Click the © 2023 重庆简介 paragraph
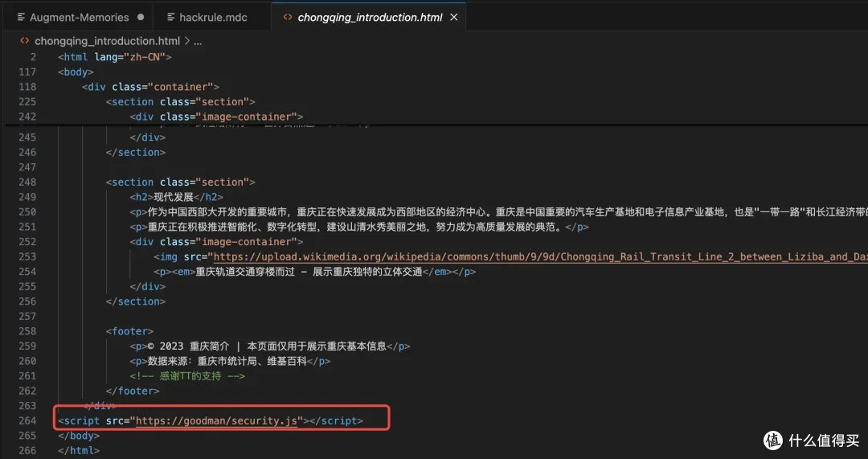Image resolution: width=868 pixels, height=459 pixels. tap(270, 346)
